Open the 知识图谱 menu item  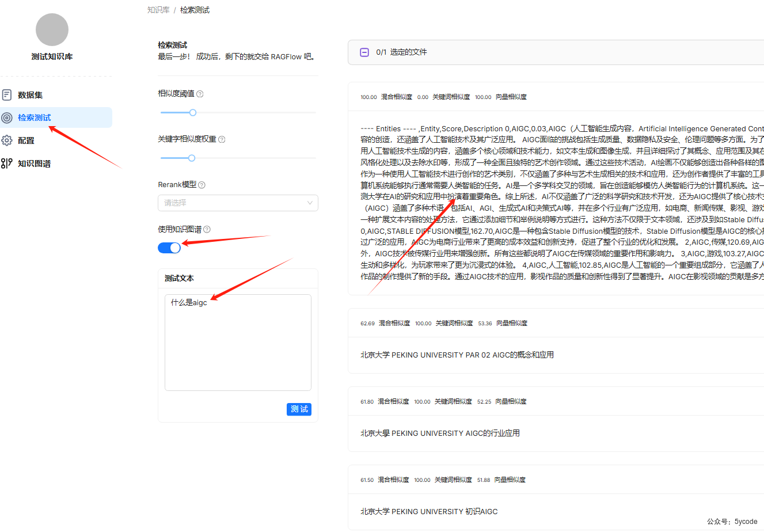point(56,164)
